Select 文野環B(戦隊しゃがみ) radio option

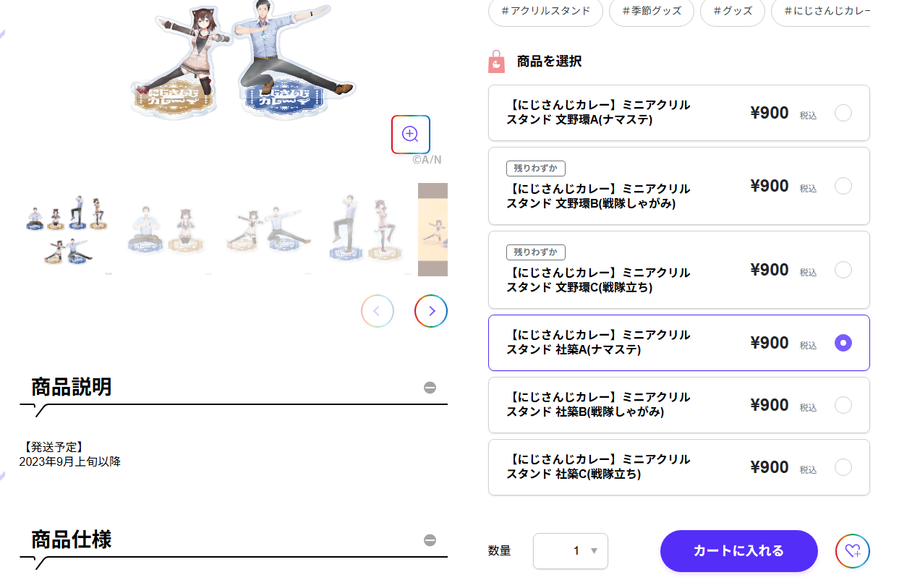(x=843, y=186)
